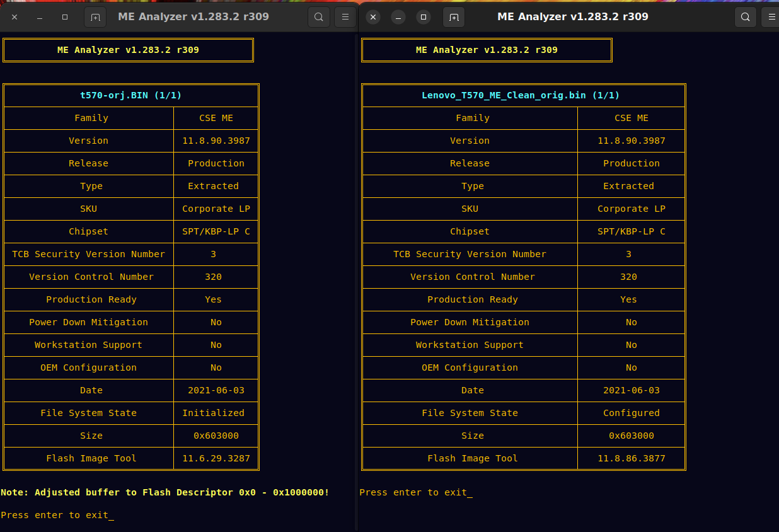Open new tab in left terminal window
779x532 pixels.
pyautogui.click(x=95, y=17)
